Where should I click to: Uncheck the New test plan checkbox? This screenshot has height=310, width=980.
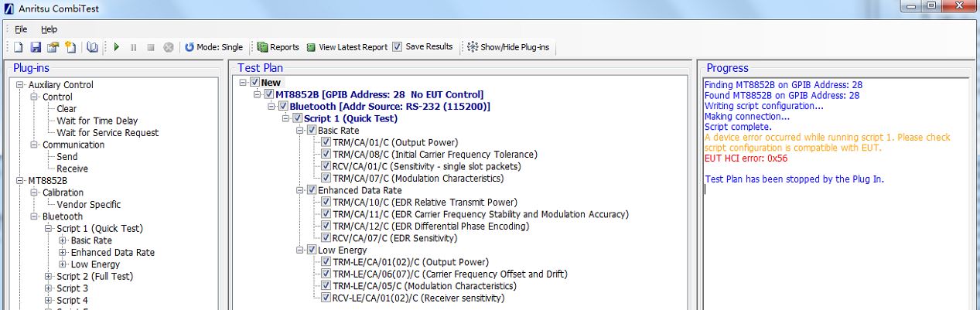pos(255,82)
